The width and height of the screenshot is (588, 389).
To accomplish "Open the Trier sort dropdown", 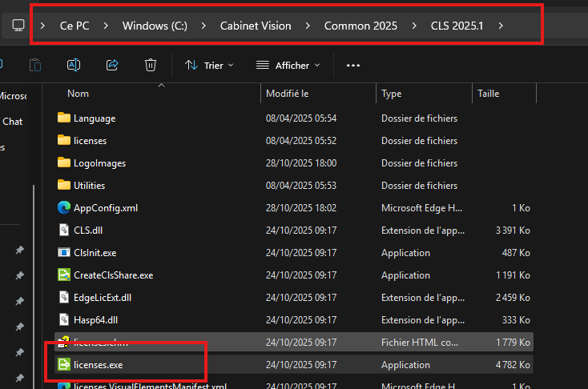I will pos(209,65).
